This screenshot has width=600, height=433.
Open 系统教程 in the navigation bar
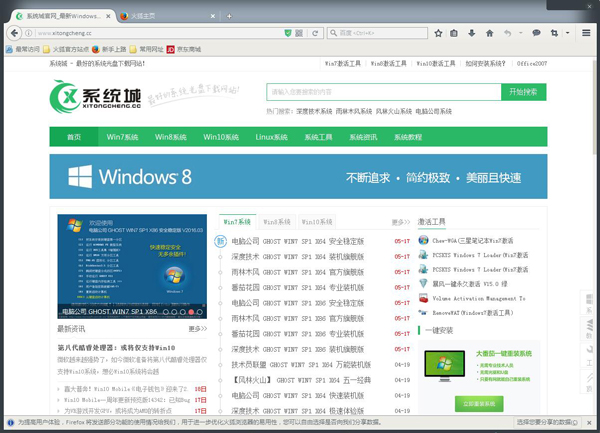[408, 137]
